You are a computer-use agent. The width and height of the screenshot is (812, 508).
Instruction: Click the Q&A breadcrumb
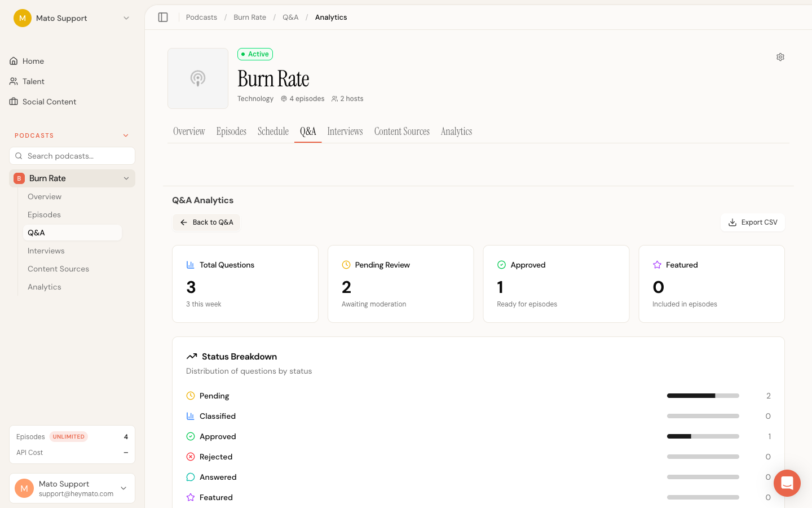point(290,17)
